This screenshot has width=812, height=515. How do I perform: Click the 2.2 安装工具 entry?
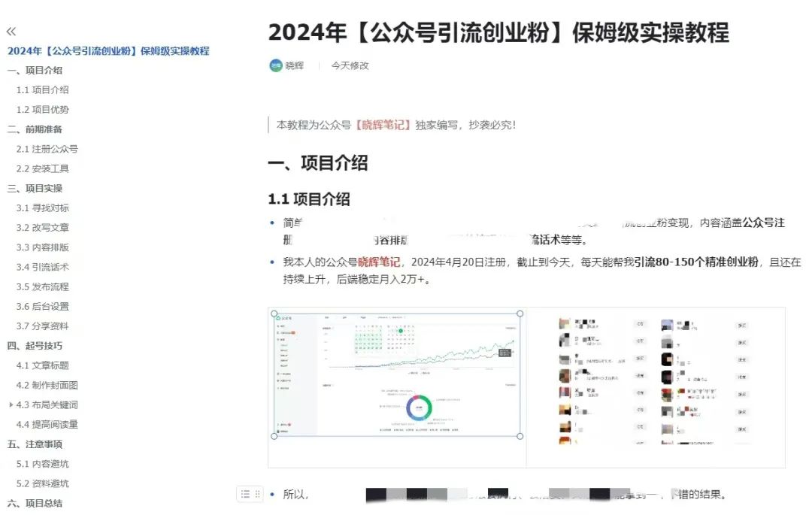[41, 168]
